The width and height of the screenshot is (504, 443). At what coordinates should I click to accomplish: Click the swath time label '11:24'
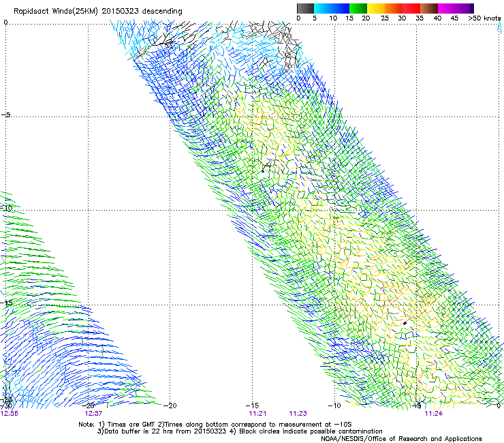point(434,414)
